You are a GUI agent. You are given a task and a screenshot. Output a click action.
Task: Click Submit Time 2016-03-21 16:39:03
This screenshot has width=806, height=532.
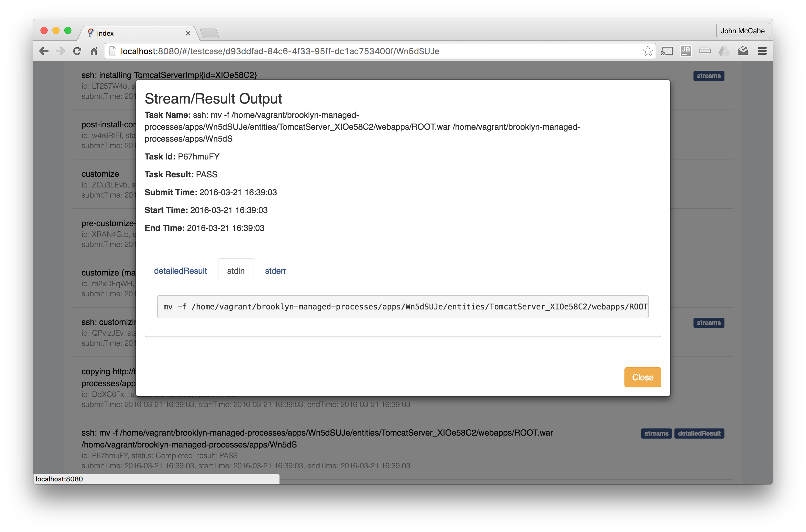click(x=211, y=193)
